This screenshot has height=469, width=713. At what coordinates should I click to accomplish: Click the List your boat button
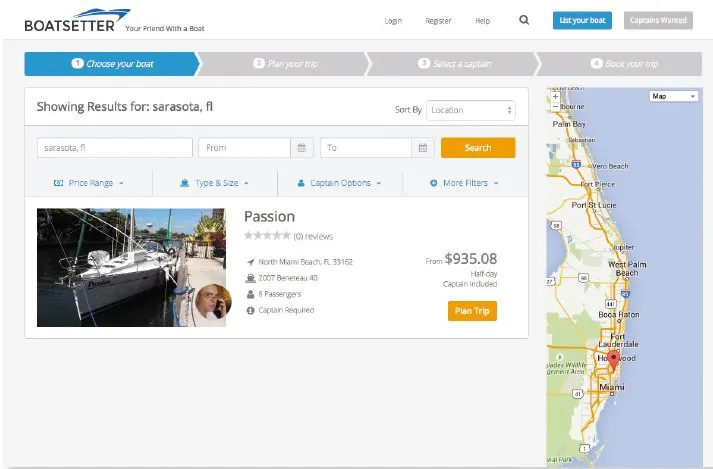click(x=581, y=20)
